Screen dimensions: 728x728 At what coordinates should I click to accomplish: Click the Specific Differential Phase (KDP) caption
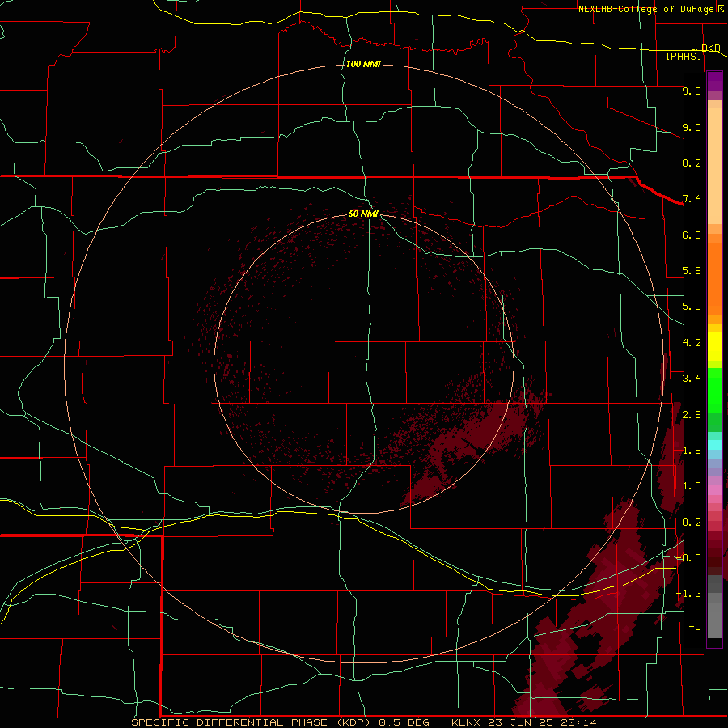(251, 722)
